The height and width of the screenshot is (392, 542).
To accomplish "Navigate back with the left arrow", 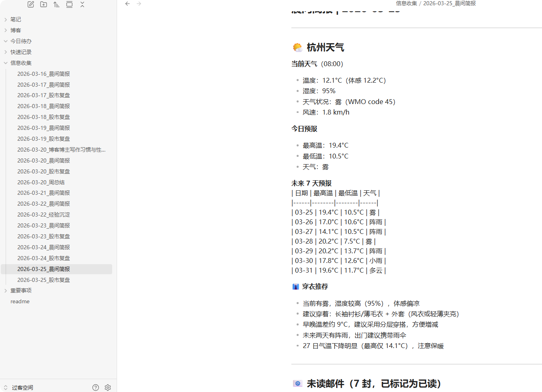I will [128, 4].
